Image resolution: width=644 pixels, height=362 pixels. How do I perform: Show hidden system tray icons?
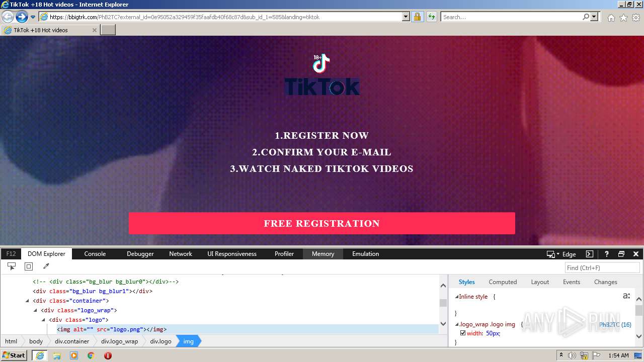tap(561, 355)
